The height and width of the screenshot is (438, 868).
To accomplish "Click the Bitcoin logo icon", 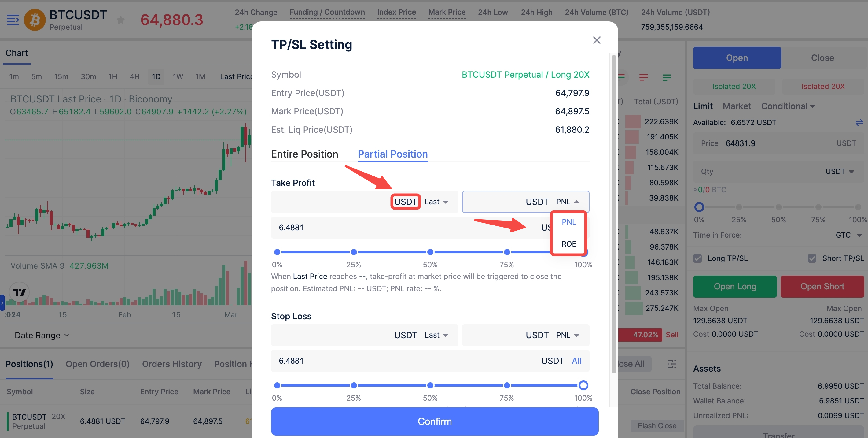I will (x=35, y=20).
